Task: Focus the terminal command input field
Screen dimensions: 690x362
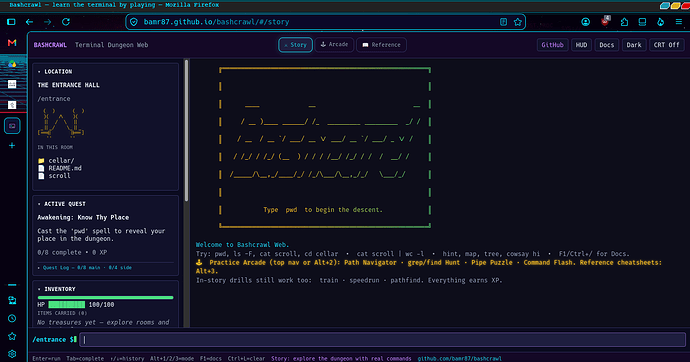Action: pyautogui.click(x=382, y=340)
